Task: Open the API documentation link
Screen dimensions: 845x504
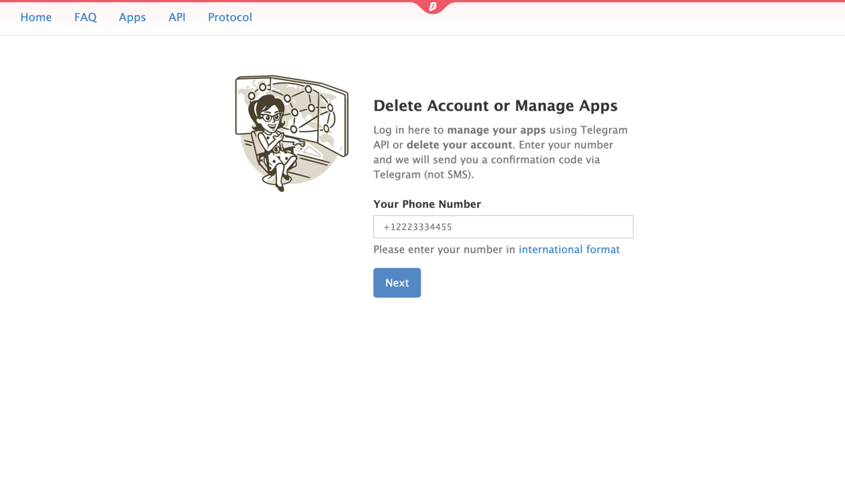Action: tap(177, 17)
